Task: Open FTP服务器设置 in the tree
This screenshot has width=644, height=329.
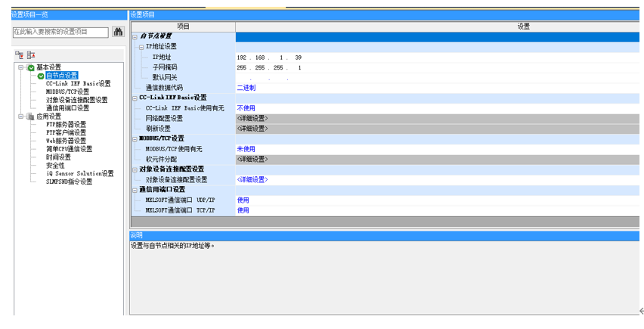Action: [66, 125]
